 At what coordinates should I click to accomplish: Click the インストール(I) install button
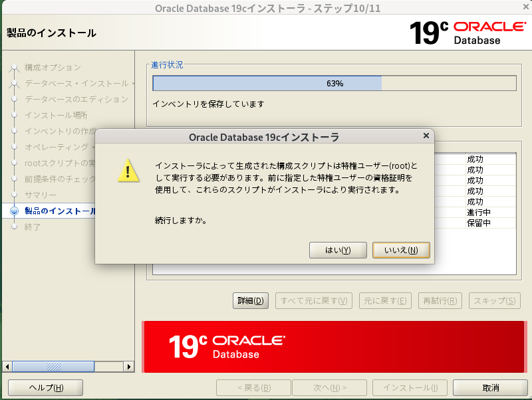(410, 388)
